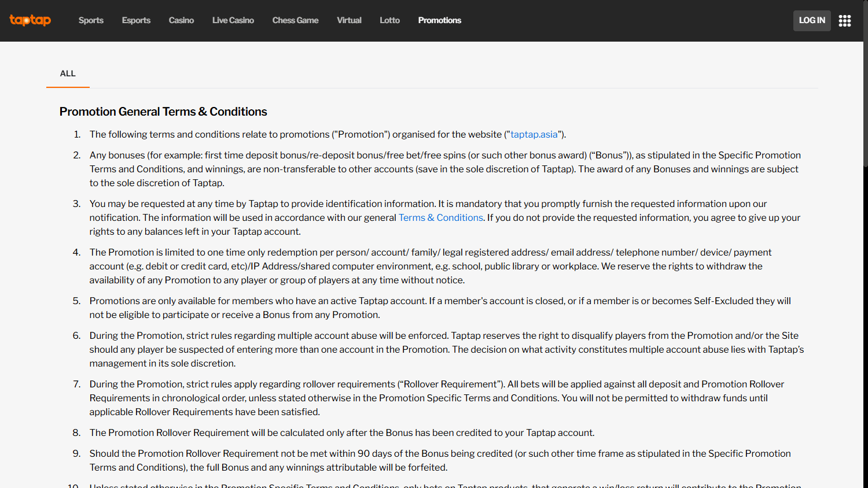Navigate to Casino
Viewport: 868px width, 488px height.
(181, 20)
